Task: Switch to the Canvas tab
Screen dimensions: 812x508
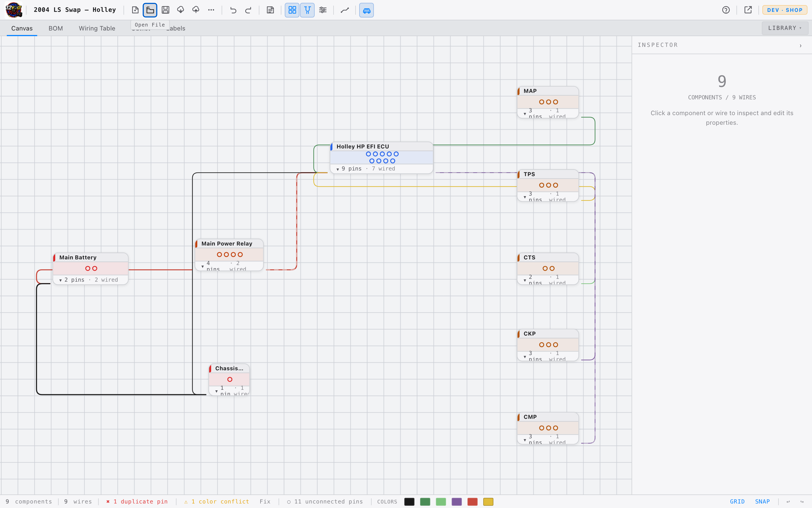Action: (x=22, y=28)
